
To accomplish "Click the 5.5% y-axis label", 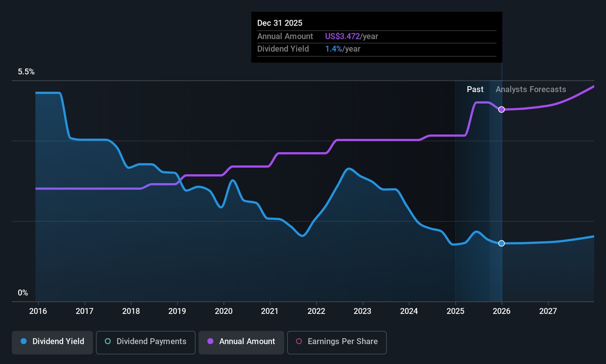I will point(26,72).
